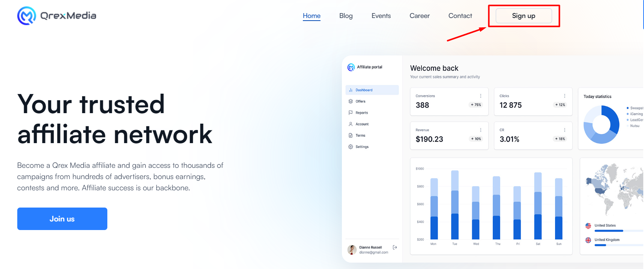The height and width of the screenshot is (269, 644).
Task: Open the CR card three-dot menu
Action: pyautogui.click(x=564, y=130)
